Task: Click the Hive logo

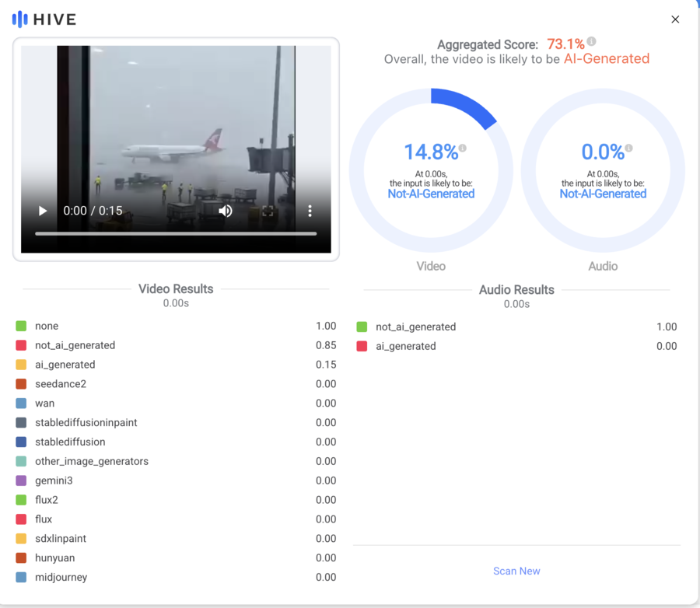Action: [x=44, y=19]
